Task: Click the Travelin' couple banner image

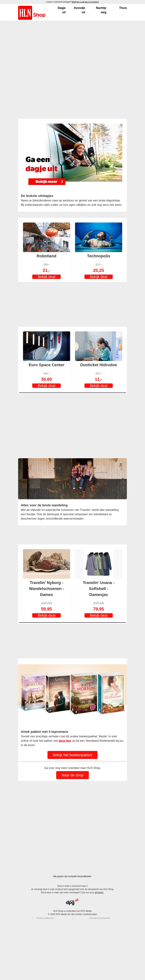Action: [72, 479]
